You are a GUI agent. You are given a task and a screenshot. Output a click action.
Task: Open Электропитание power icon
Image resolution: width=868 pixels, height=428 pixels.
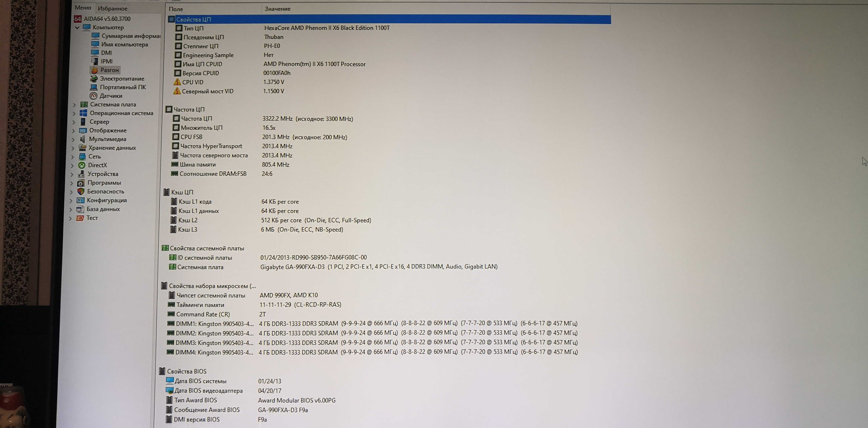(94, 79)
